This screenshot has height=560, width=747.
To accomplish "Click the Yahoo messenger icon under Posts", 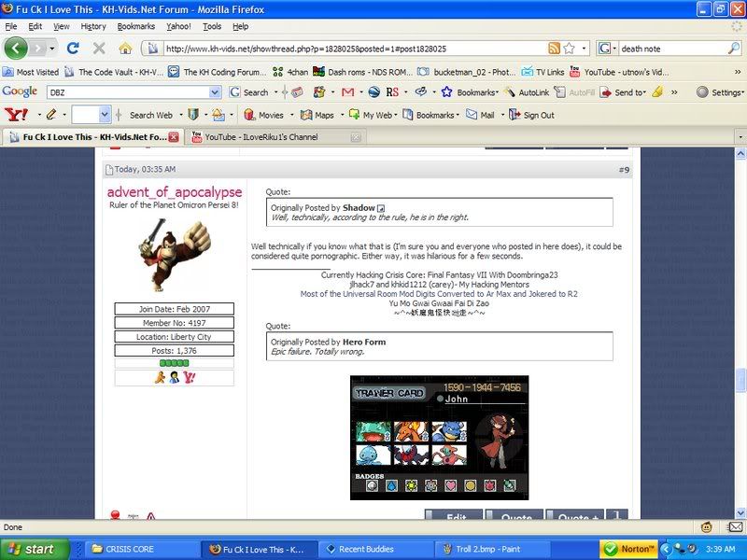I will coord(190,378).
